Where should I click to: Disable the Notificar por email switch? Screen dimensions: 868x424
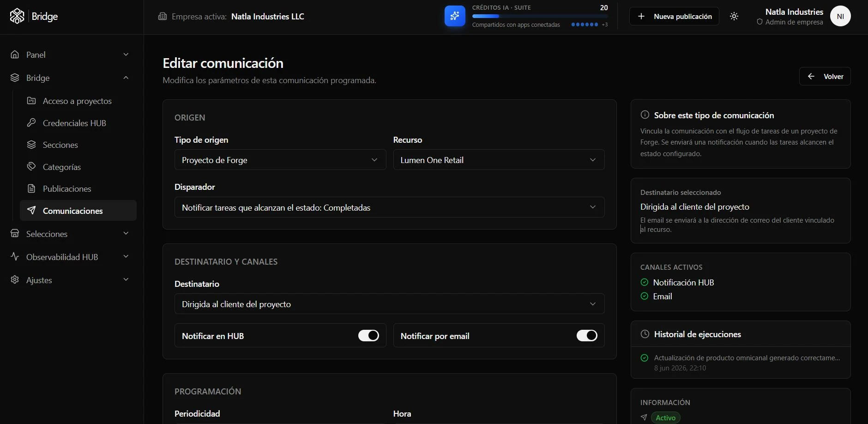point(587,335)
